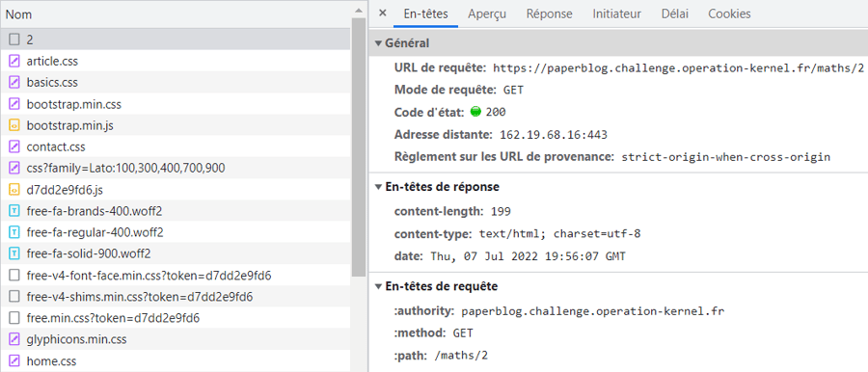Click the green status indicator beside code 200
The image size is (868, 372).
tap(475, 112)
